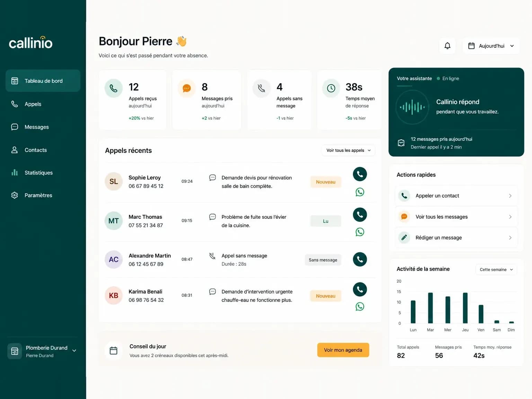
Task: Click the callinio logo
Action: point(30,43)
